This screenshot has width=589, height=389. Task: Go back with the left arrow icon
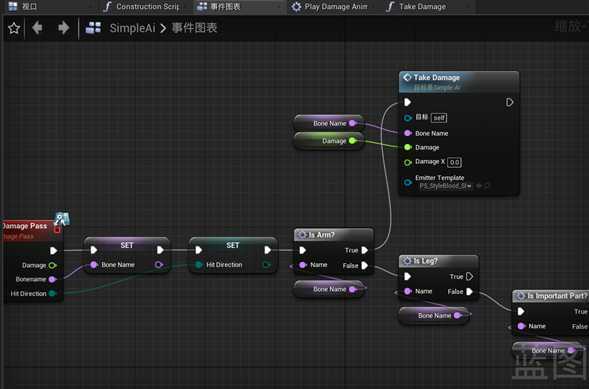[x=37, y=28]
